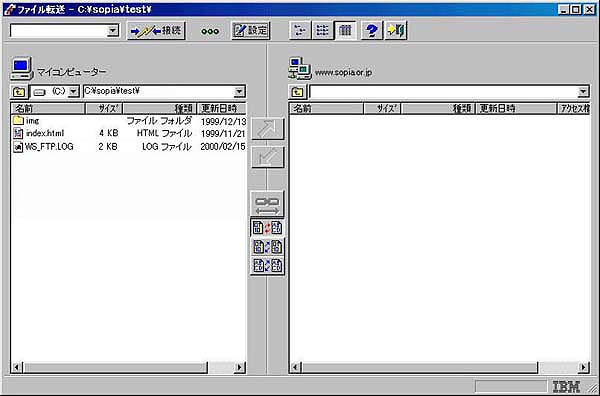Viewport: 600px width, 396px height.
Task: Click the chain link sync button
Action: [267, 204]
